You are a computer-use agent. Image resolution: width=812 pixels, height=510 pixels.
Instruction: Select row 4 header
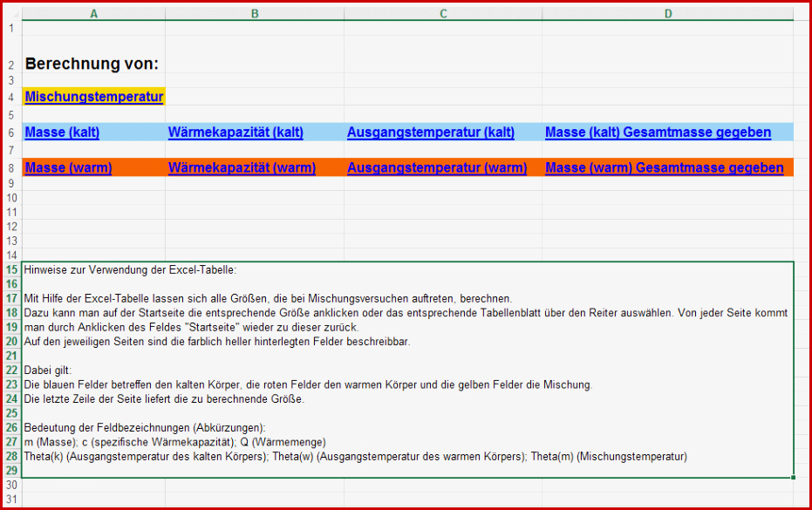(x=11, y=98)
